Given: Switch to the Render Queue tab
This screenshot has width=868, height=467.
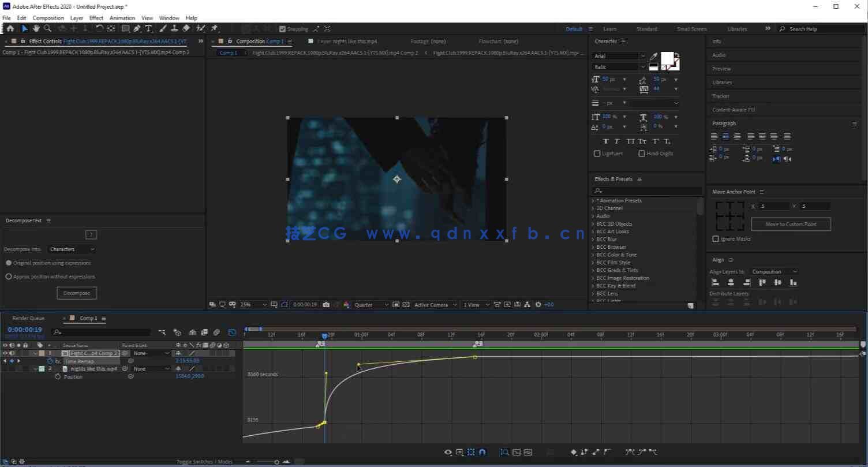Looking at the screenshot, I should click(28, 318).
